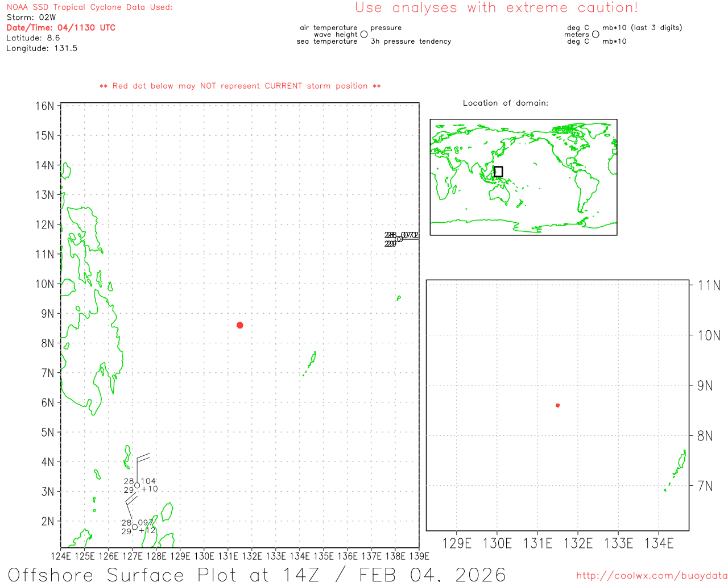The width and height of the screenshot is (728, 582).
Task: Click the '+12' pressure tendency value
Action: pos(147,531)
